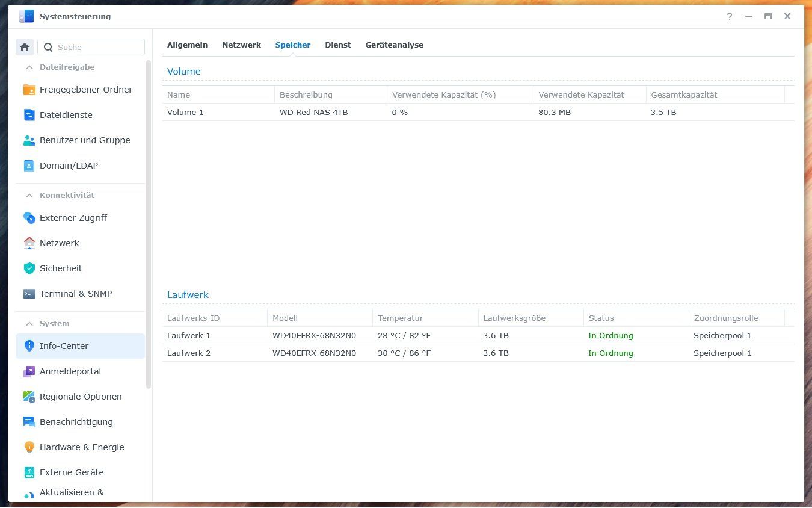Open Domain/LDAP icon

coord(29,166)
